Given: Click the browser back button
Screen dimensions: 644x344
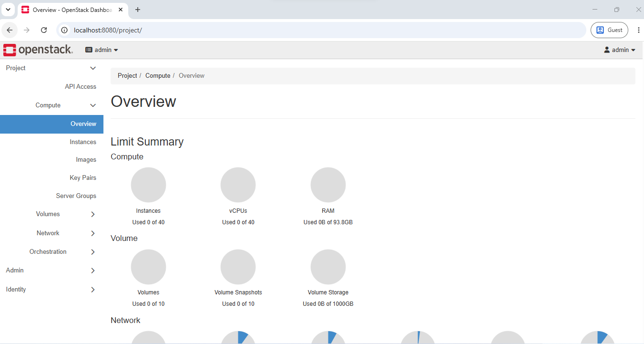Looking at the screenshot, I should tap(10, 30).
